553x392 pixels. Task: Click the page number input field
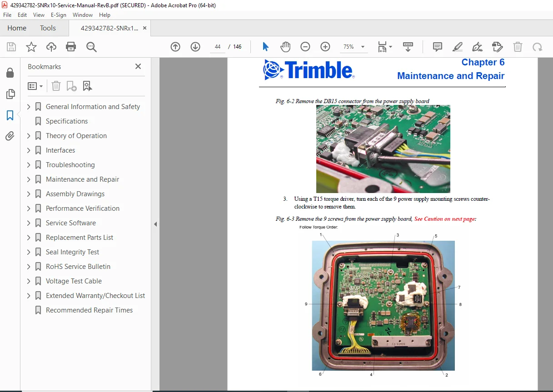tap(218, 47)
